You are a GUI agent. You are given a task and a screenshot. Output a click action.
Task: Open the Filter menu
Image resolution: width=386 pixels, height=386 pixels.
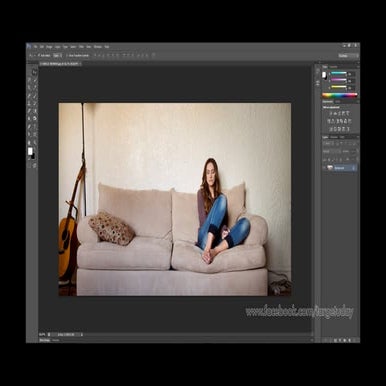[x=81, y=47]
